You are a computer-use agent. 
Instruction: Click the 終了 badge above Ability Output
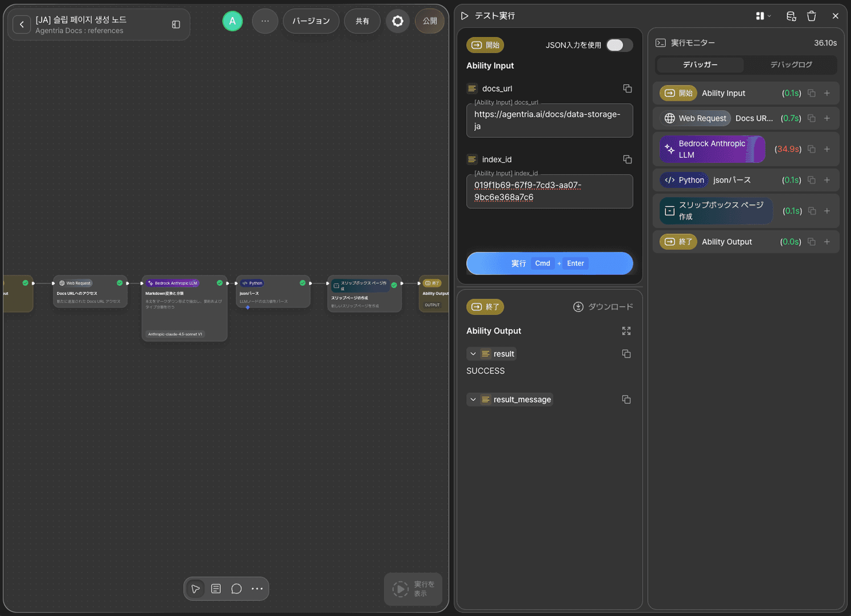click(x=485, y=307)
